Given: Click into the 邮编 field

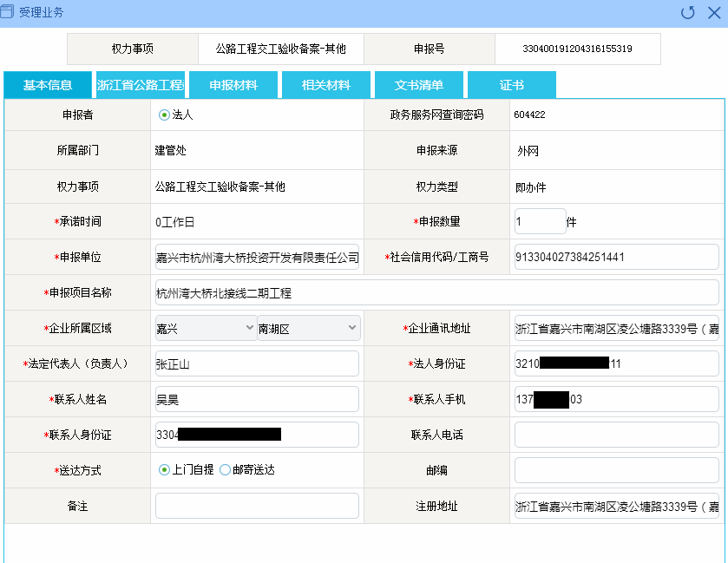Looking at the screenshot, I should [616, 470].
